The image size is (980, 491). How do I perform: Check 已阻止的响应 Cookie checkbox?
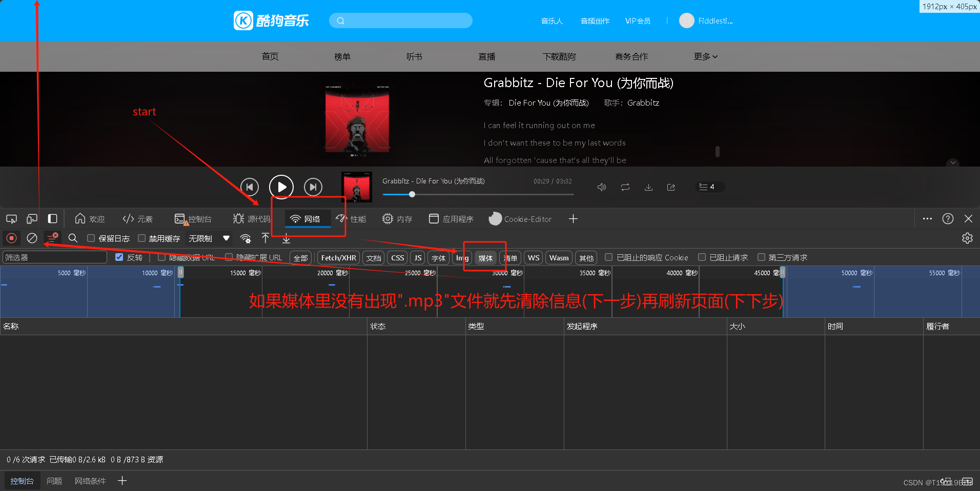609,257
